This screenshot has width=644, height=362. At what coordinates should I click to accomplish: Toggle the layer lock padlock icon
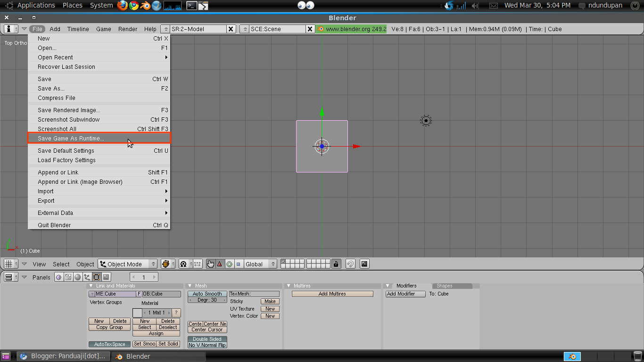pos(336,264)
